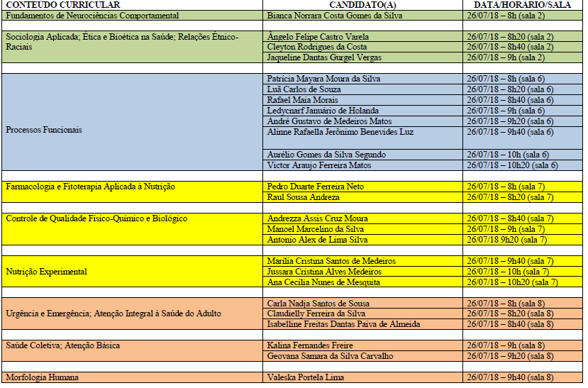Select candidate Ana Cecília Nunes de Mesquita
Viewport: 588px width, 388px height.
tap(362, 282)
